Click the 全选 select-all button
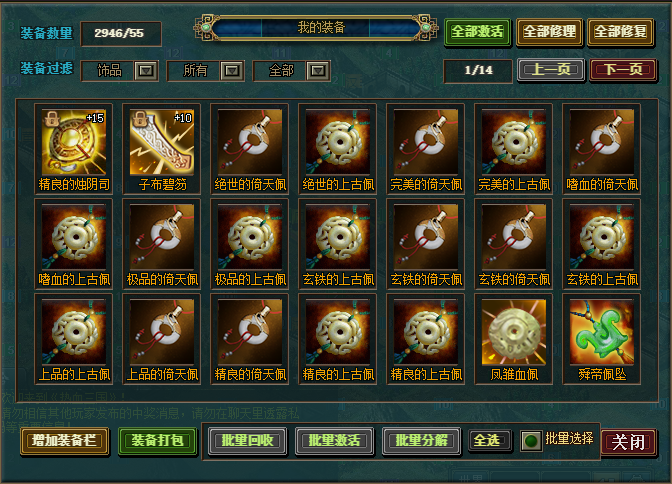This screenshot has height=484, width=672. (x=489, y=440)
